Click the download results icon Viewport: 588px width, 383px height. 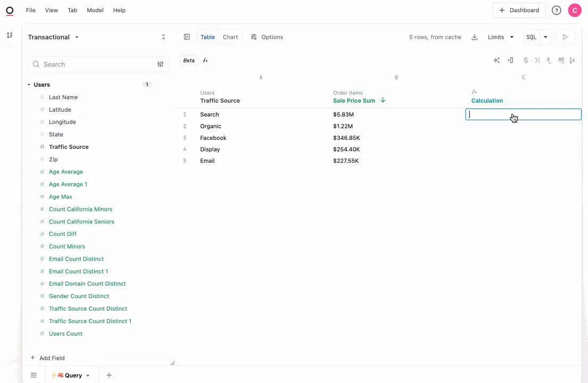point(474,37)
